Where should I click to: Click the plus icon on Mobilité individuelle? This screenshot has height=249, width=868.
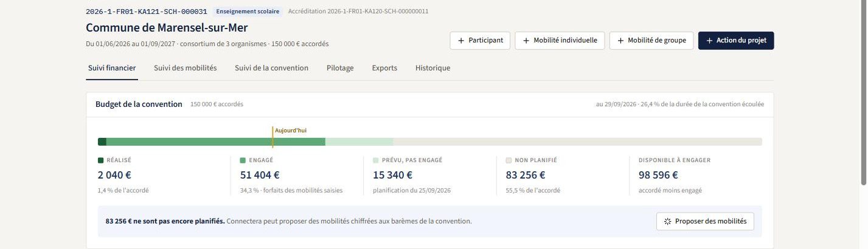(525, 41)
